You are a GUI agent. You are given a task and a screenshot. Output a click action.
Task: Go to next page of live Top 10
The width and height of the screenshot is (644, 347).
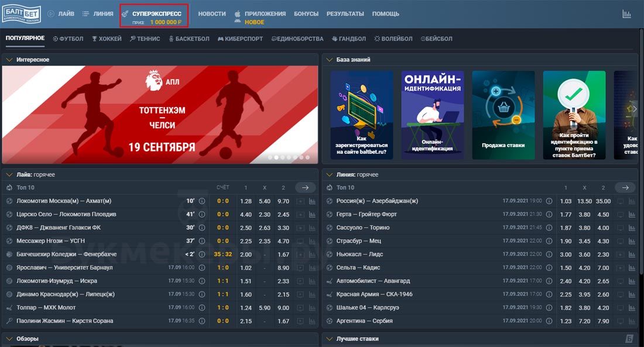click(x=305, y=187)
